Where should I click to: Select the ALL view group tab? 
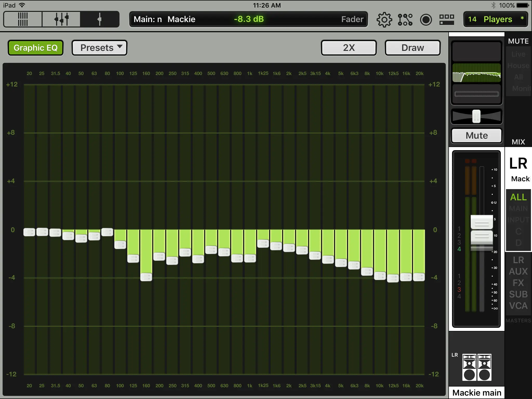518,197
